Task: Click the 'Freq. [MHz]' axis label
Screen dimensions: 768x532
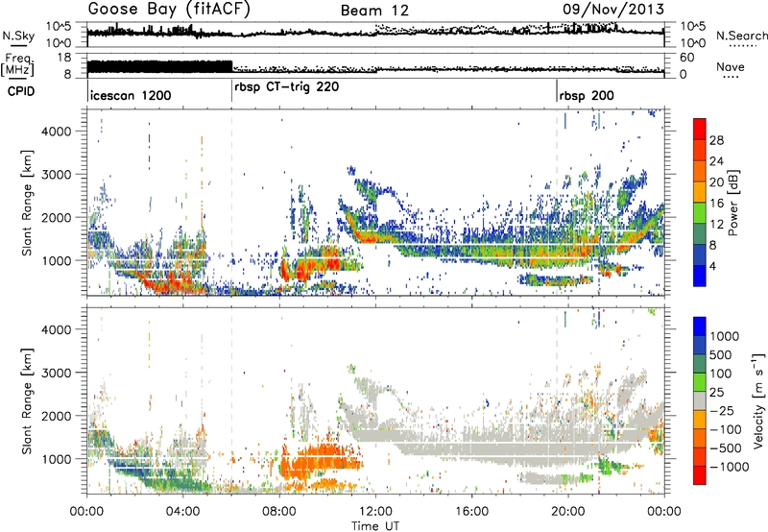Action: [17, 64]
